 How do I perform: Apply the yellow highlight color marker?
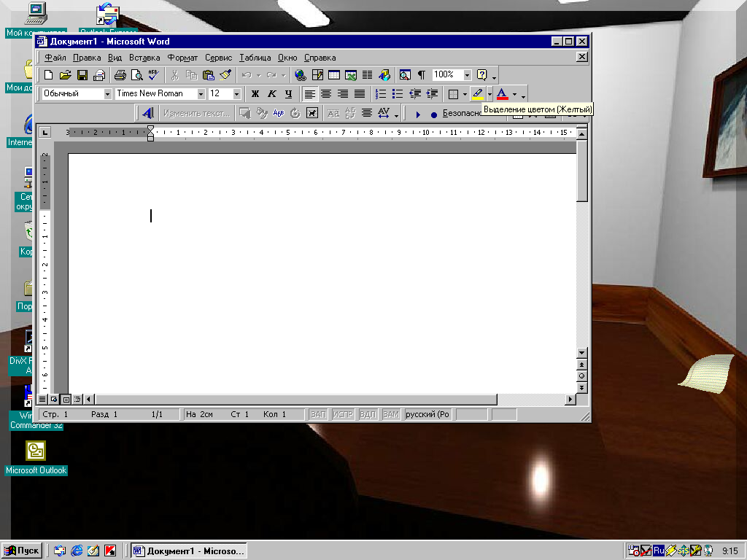click(478, 94)
